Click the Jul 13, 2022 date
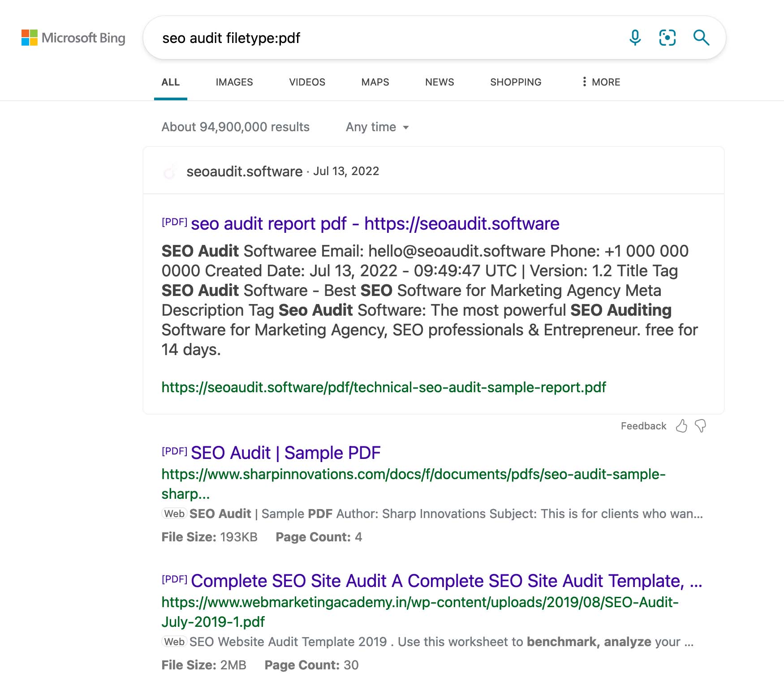This screenshot has width=784, height=694. point(346,171)
